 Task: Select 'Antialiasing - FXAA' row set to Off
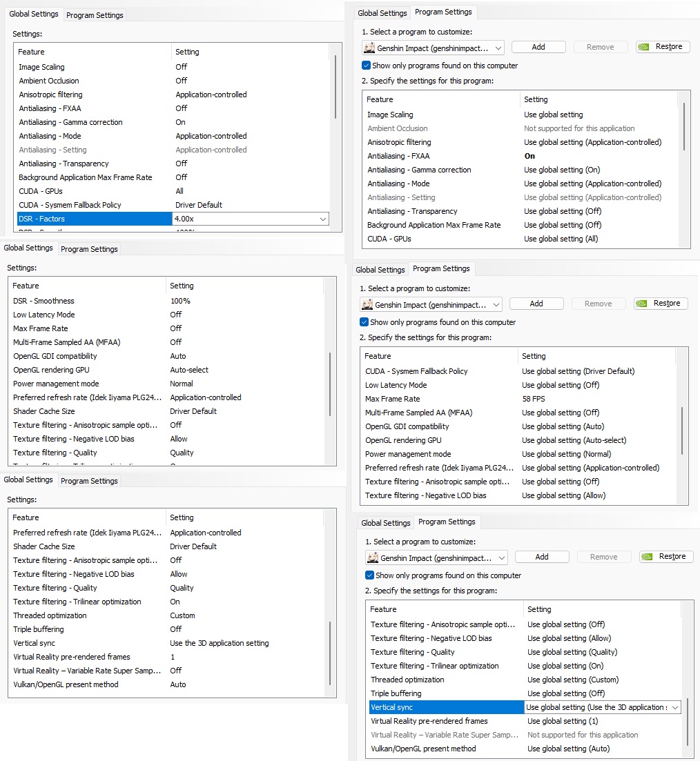pyautogui.click(x=173, y=108)
